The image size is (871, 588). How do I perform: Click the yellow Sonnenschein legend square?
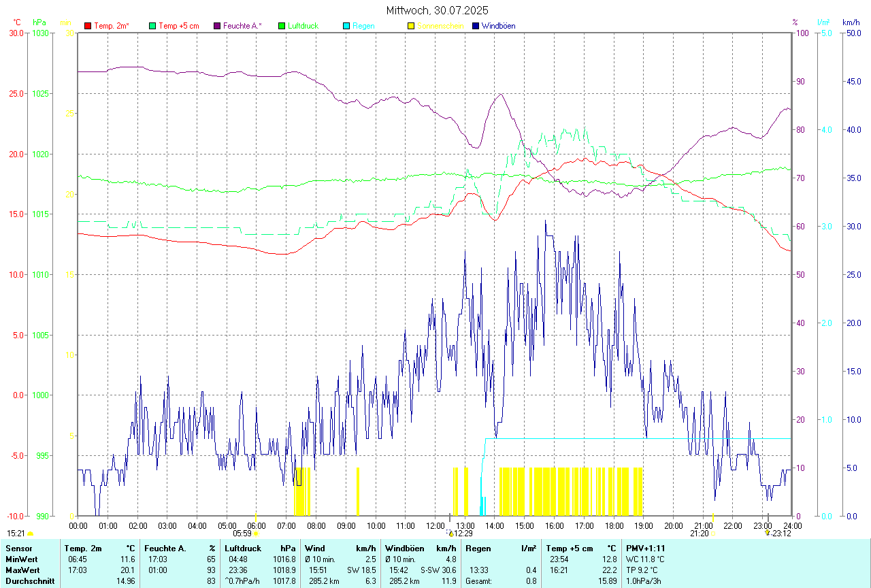coord(411,26)
